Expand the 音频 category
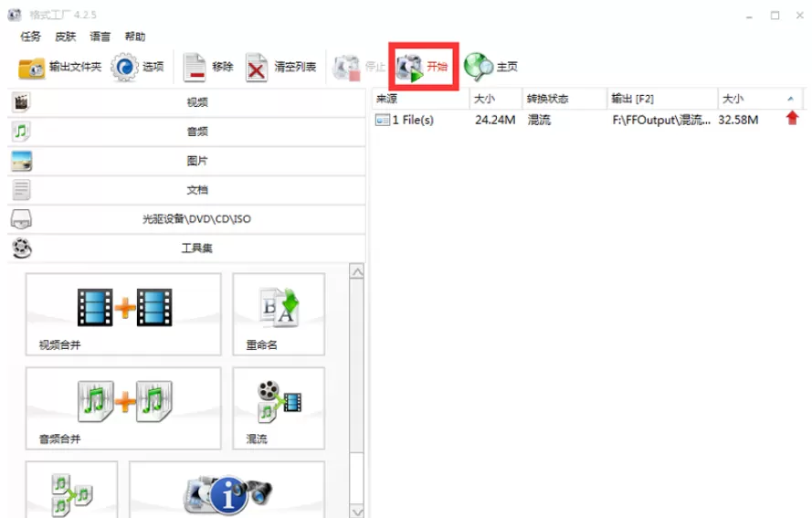Image resolution: width=812 pixels, height=518 pixels. click(x=186, y=132)
